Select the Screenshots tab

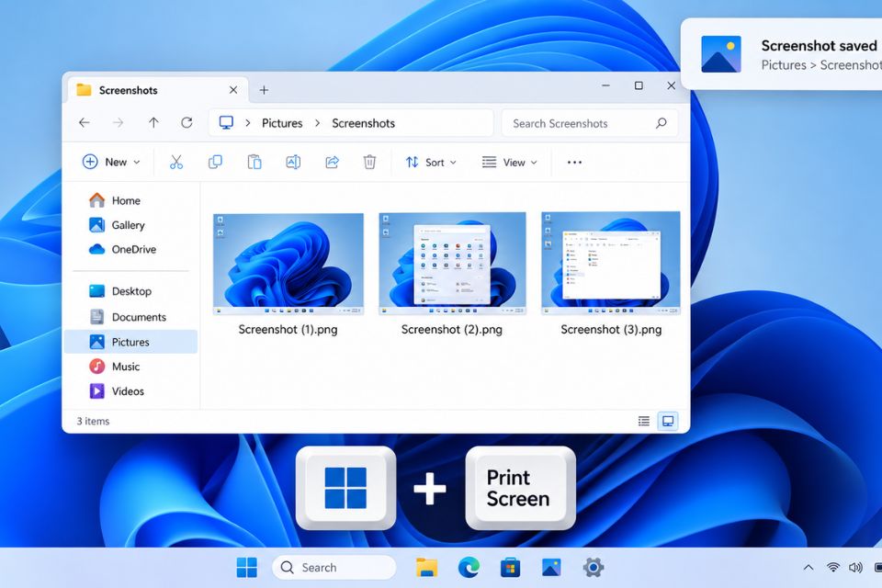point(158,90)
